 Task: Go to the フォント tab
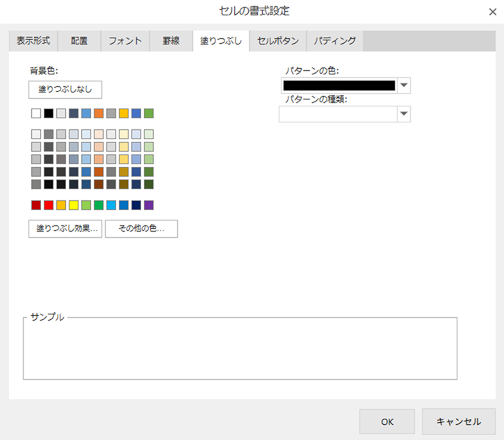coord(125,41)
